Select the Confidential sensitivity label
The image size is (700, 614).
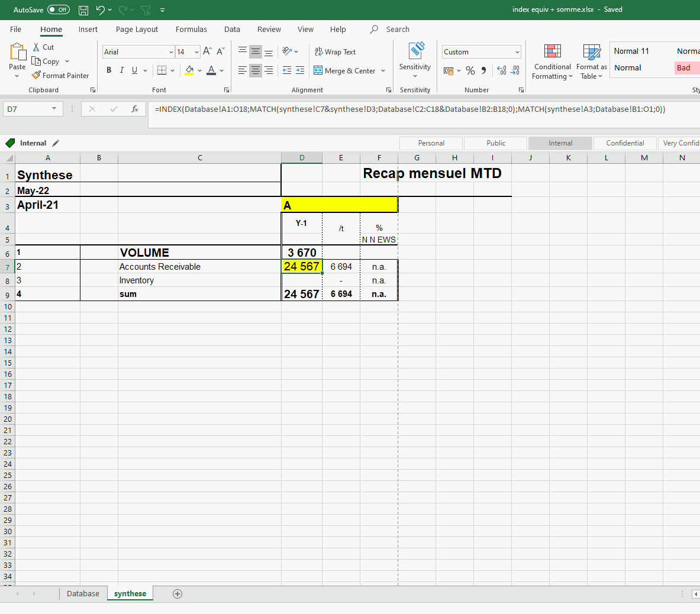pyautogui.click(x=625, y=143)
